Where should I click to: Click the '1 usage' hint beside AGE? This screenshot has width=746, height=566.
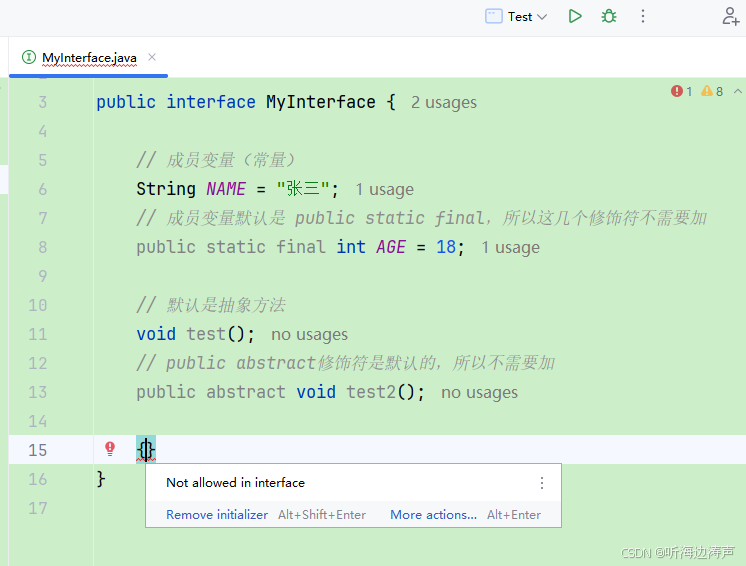(510, 247)
